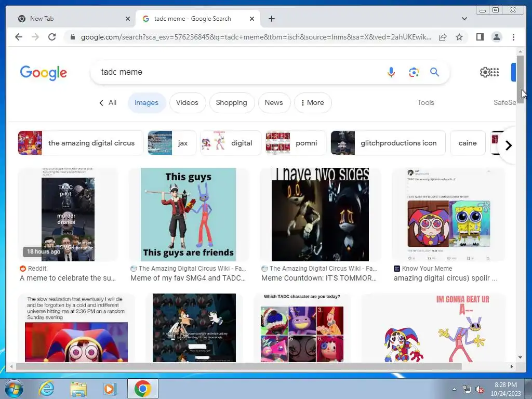The image size is (532, 399).
Task: Click the scroll down arrow
Action: point(520,357)
